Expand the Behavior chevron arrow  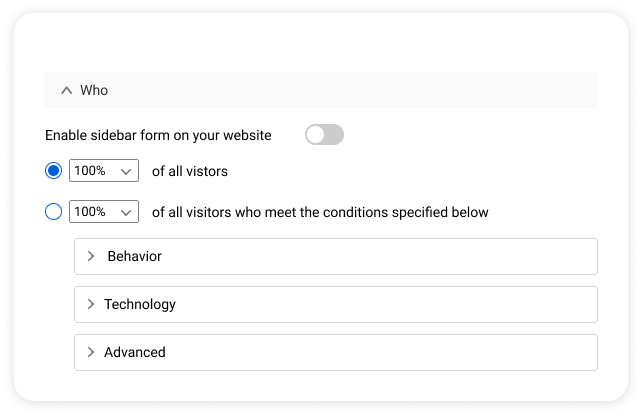[x=92, y=256]
